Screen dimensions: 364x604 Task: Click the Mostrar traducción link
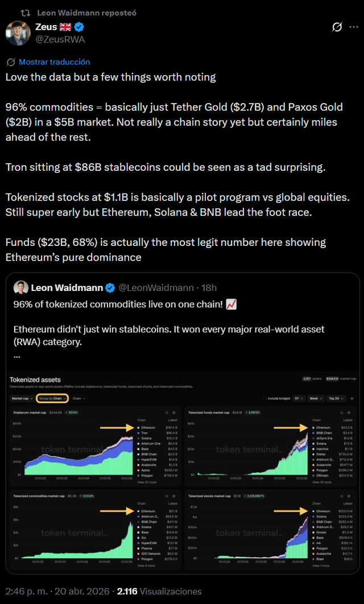pos(54,62)
